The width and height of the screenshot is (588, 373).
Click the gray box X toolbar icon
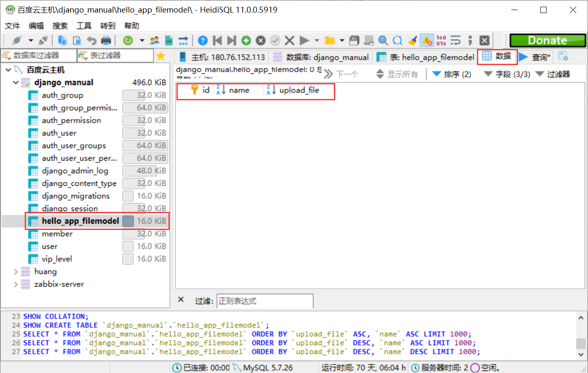[484, 40]
